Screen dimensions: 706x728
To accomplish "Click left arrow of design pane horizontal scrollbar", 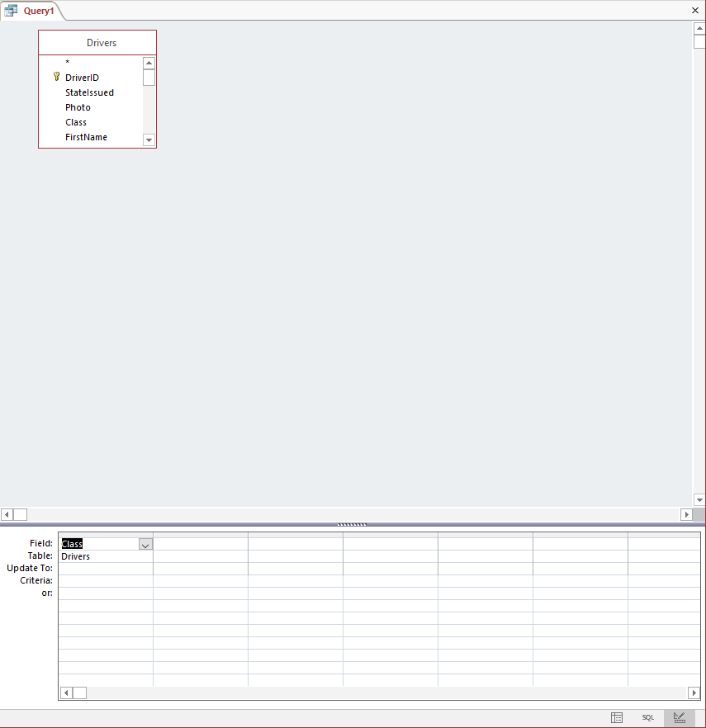I will coord(7,514).
